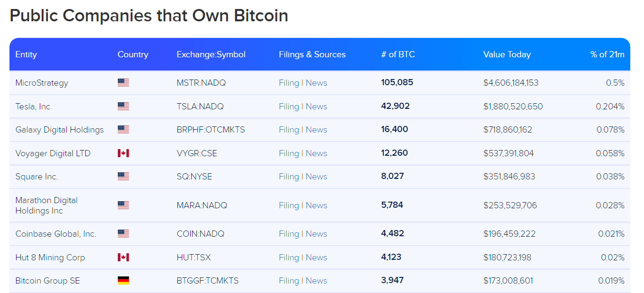Viewport: 644px width, 293px height.
Task: Select the MSTR:NADQ exchange symbol
Action: pos(201,83)
